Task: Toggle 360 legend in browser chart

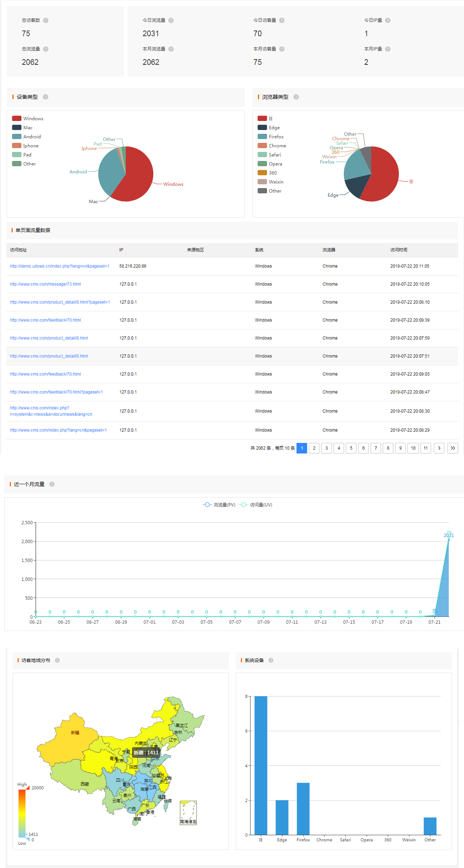Action: click(x=267, y=173)
